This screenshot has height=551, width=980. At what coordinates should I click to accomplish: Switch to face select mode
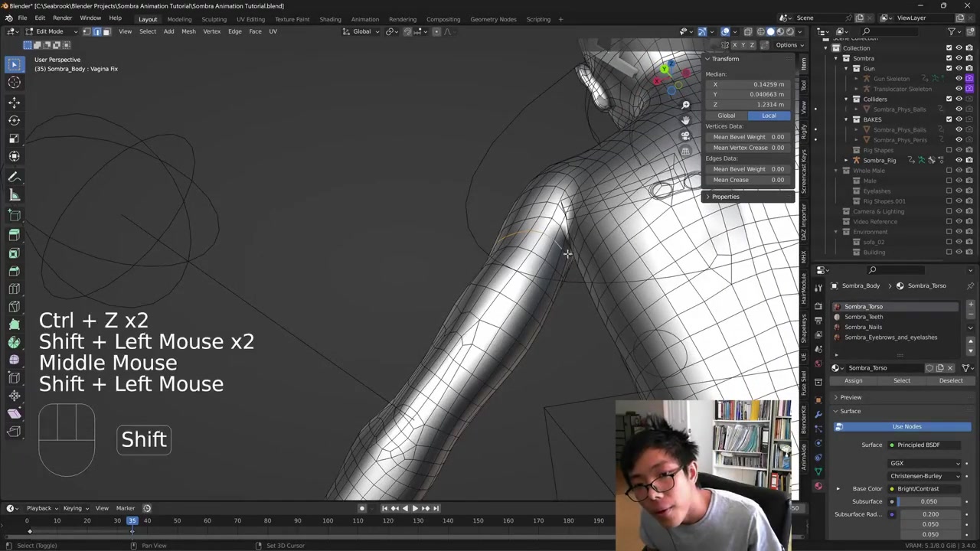pos(106,31)
